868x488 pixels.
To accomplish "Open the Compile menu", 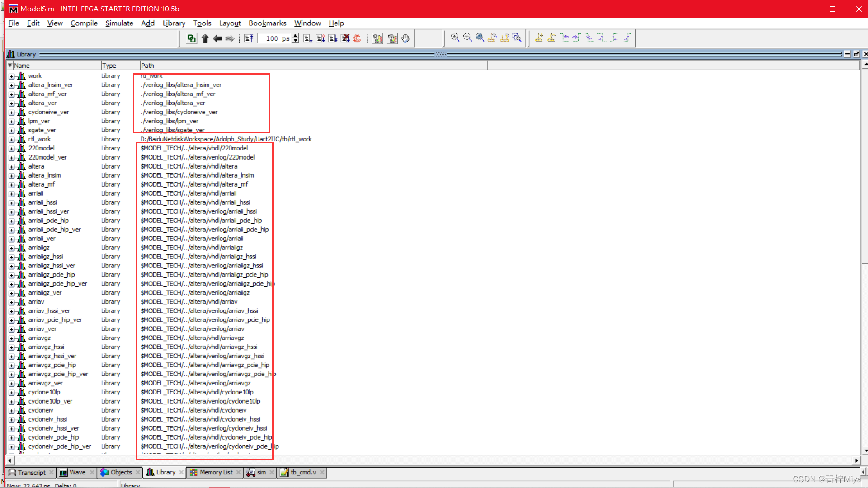I will [x=84, y=23].
